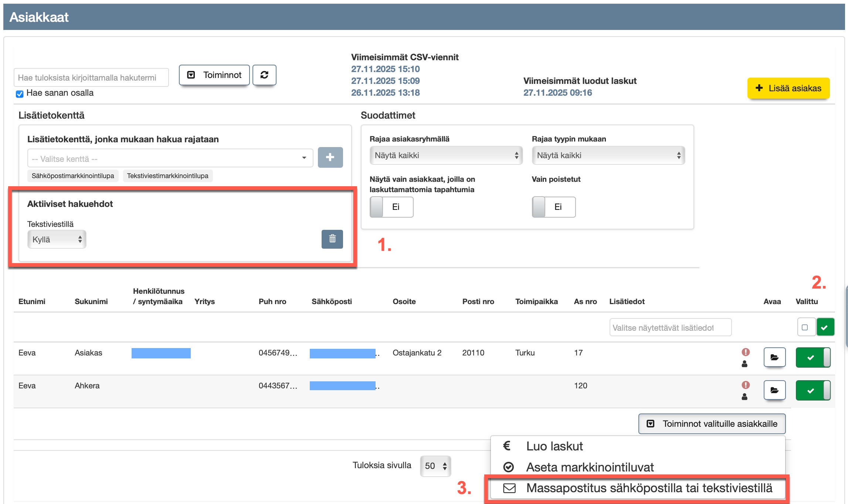Open the Rajaa asiakasryhmällä dropdown
This screenshot has height=504, width=848.
point(445,156)
